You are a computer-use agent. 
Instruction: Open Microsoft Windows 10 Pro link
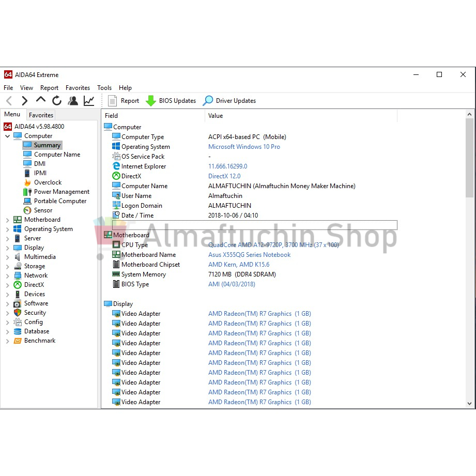[x=244, y=147]
